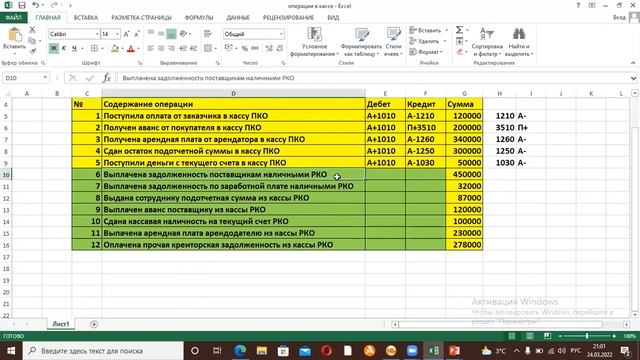Viewport: 640px width, 360px height.
Task: Toggle Italic (К) formatting
Action: point(64,49)
